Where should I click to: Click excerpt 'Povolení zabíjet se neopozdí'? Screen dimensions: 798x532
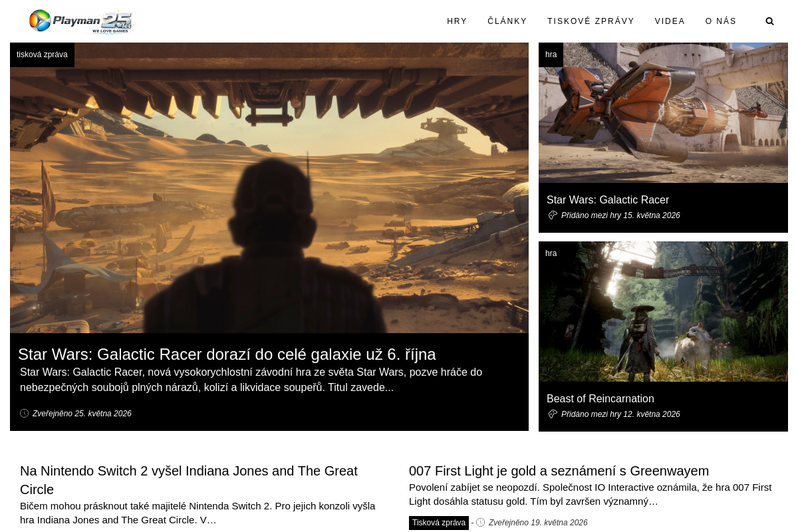(591, 494)
